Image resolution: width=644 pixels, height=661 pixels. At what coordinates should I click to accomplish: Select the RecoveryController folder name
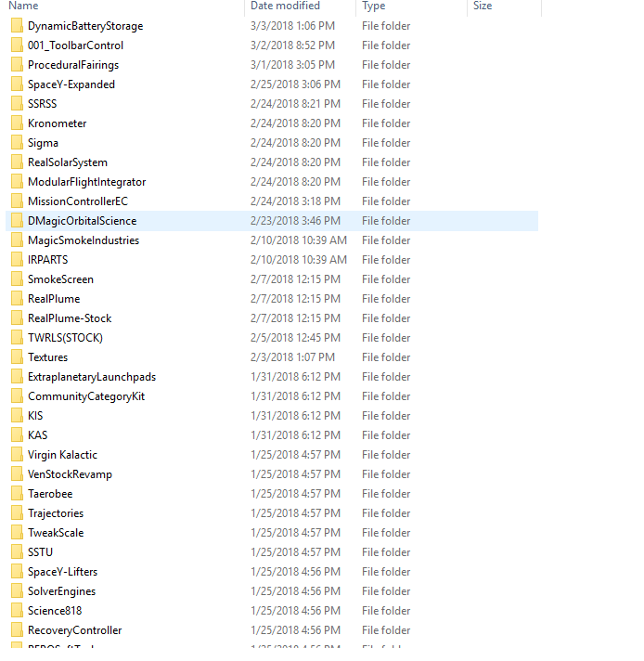point(74,630)
